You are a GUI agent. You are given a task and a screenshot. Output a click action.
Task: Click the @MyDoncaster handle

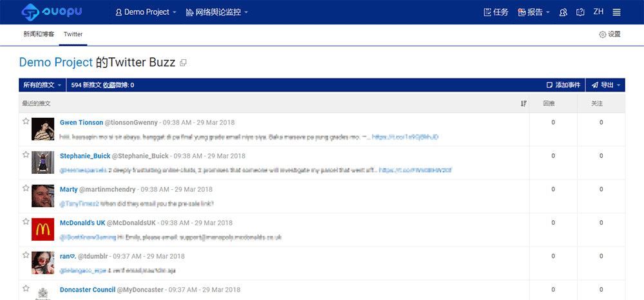[140, 290]
